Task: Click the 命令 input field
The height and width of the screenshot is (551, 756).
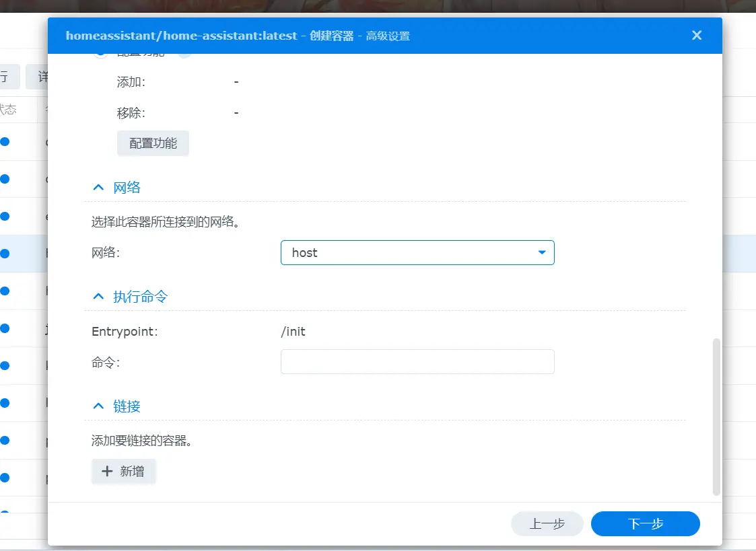Action: pos(417,362)
